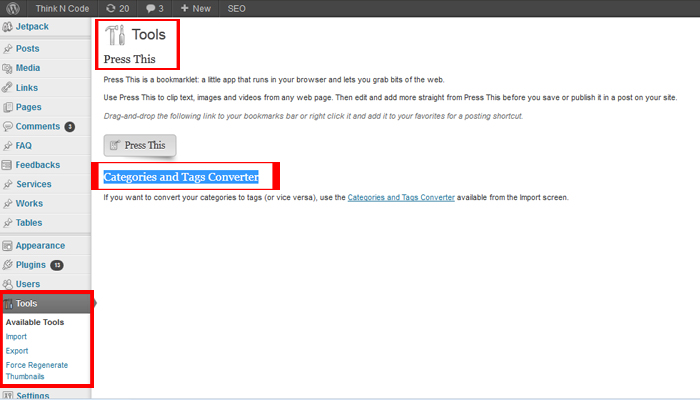
Task: Open the comments bubble icon showing 3
Action: point(155,8)
